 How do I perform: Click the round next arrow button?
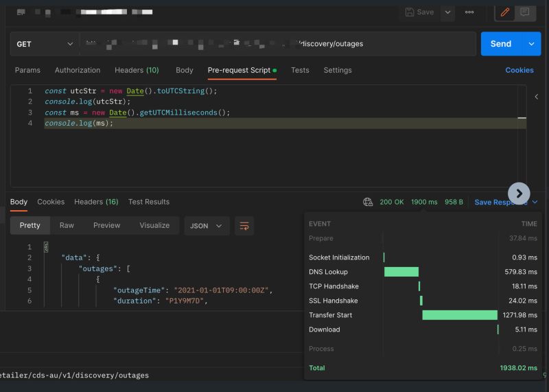pos(519,194)
